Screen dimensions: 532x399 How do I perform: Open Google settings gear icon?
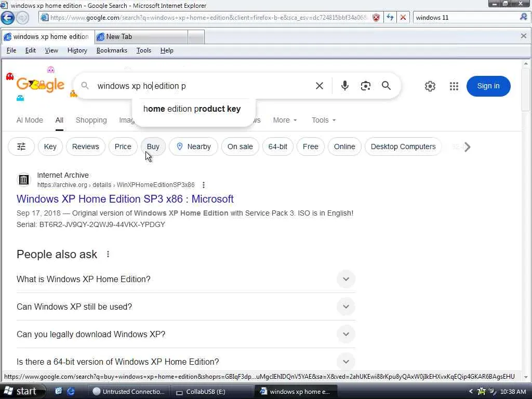(x=430, y=86)
